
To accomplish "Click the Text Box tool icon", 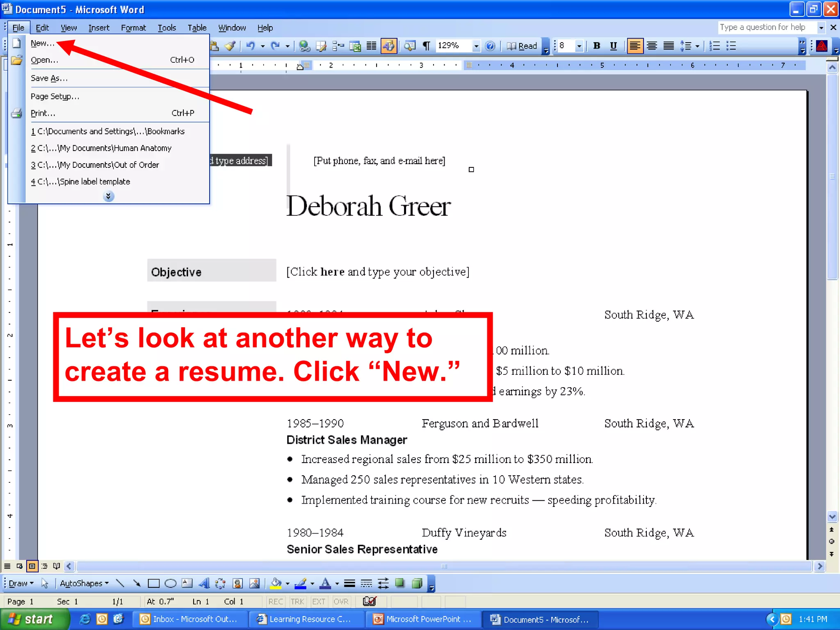I will tap(187, 583).
